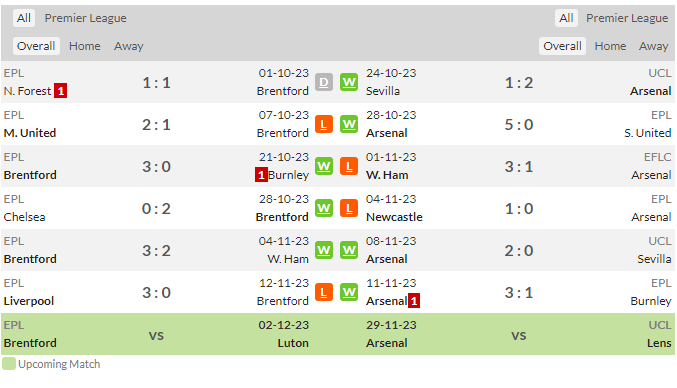Click the loss badge for W. Ham 01-11-23
Image resolution: width=677 pixels, height=388 pixels.
click(x=349, y=166)
